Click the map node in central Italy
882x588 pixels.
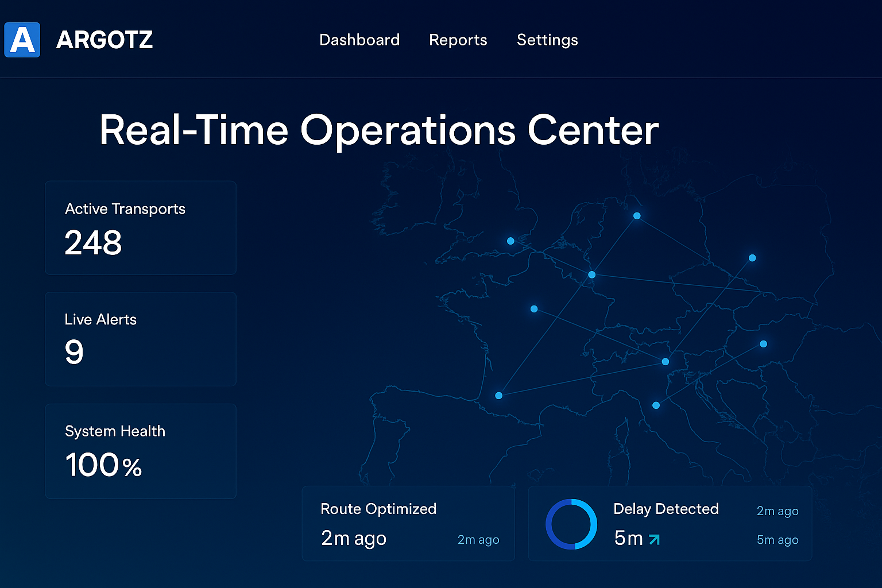tap(656, 405)
